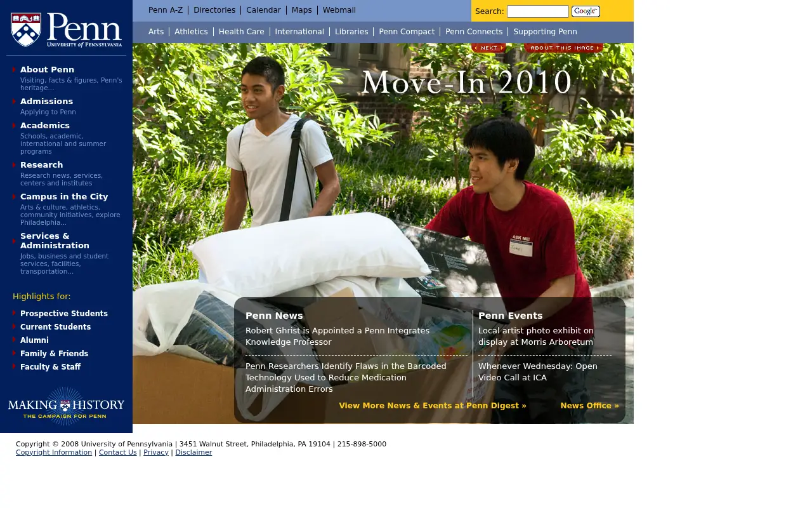Open International section
Viewport: 812px width, 508px height.
[x=299, y=32]
